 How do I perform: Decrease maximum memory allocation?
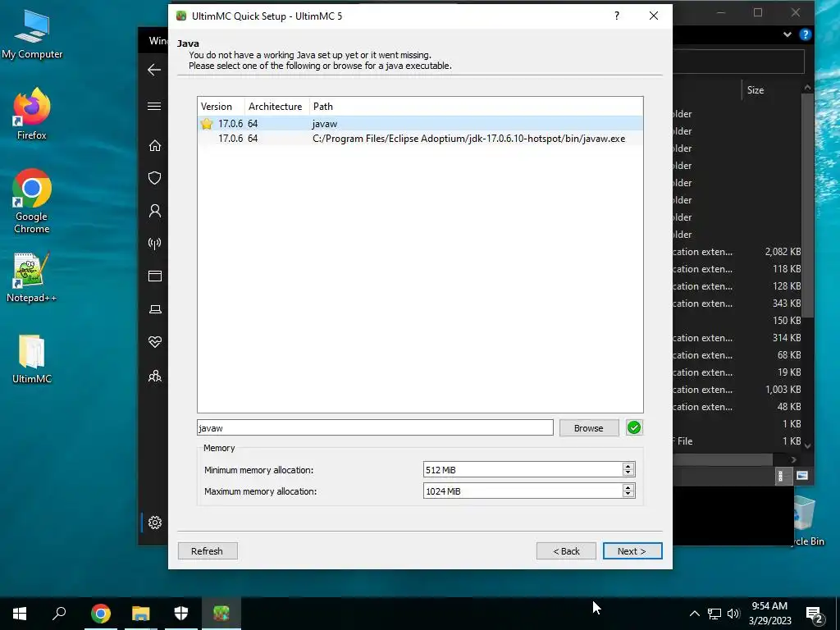pyautogui.click(x=628, y=495)
